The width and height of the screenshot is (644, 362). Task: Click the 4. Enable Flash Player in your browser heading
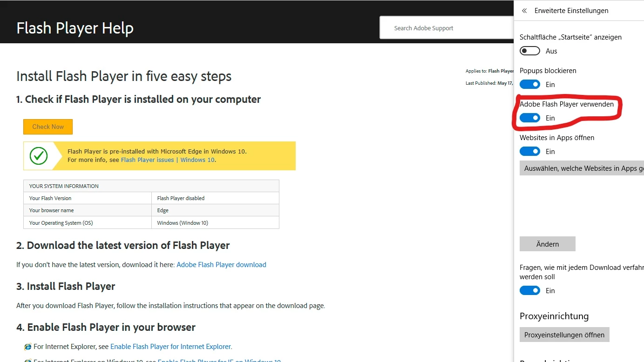[106, 327]
